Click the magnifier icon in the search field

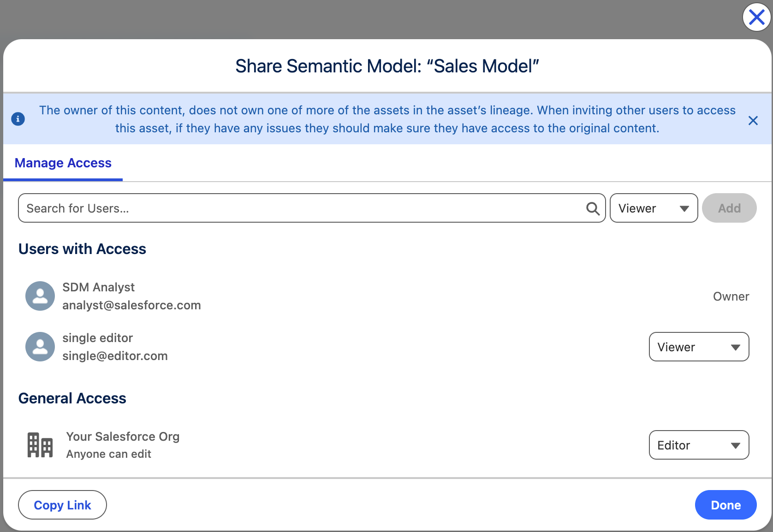point(593,209)
